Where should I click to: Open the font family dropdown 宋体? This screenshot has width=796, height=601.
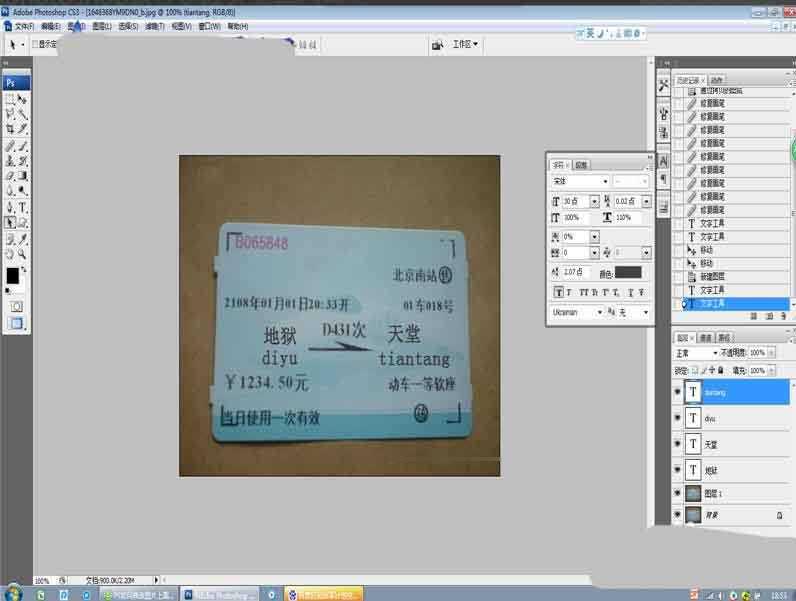(x=580, y=181)
